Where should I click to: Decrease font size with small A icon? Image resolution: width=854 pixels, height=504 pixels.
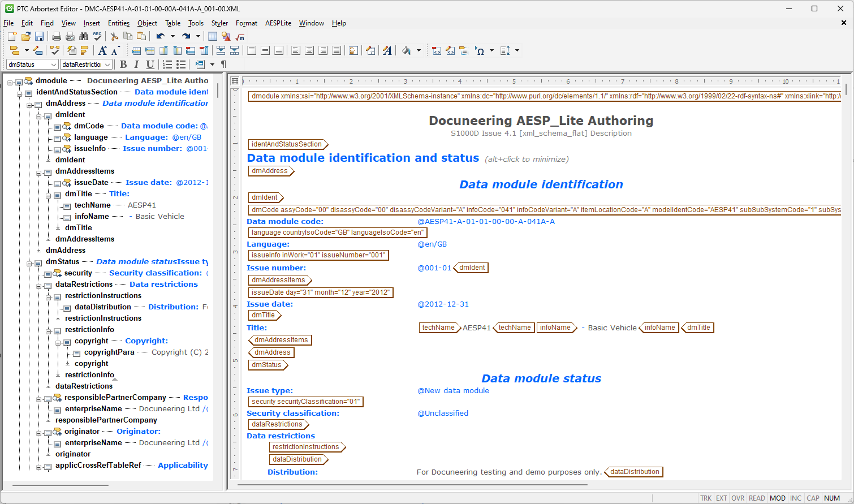click(x=116, y=50)
